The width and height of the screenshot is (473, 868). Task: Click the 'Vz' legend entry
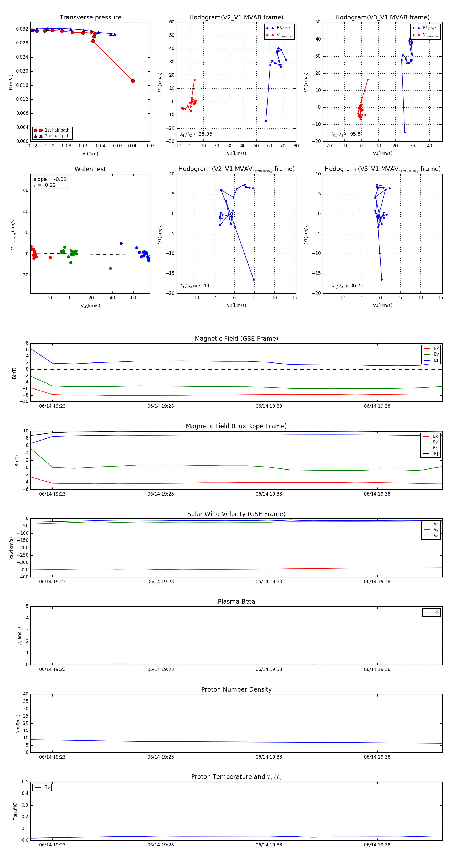pyautogui.click(x=431, y=536)
